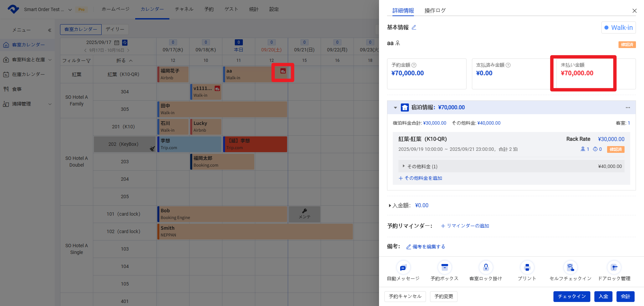Collapse the 宿泊情報 section
Image resolution: width=644 pixels, height=306 pixels.
pyautogui.click(x=395, y=108)
